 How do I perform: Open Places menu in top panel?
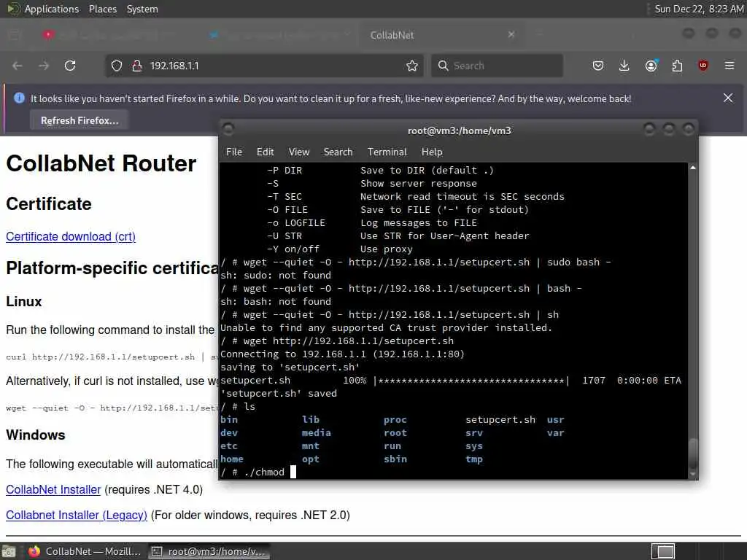click(103, 9)
